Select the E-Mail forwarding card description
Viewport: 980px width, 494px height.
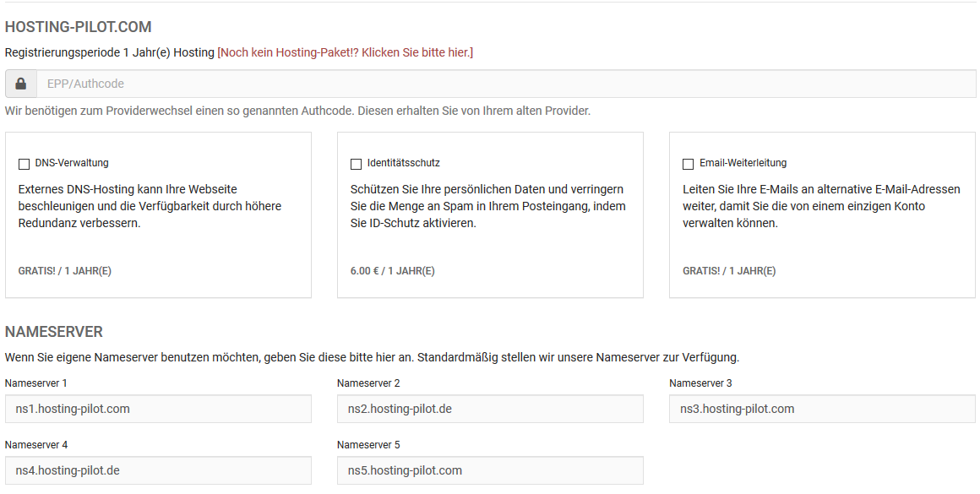pyautogui.click(x=821, y=206)
